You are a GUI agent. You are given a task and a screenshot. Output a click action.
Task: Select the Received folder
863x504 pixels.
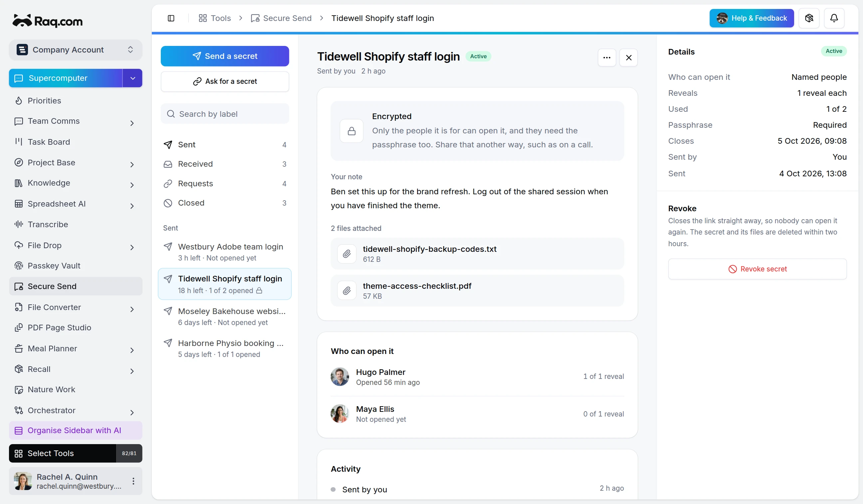(x=225, y=164)
